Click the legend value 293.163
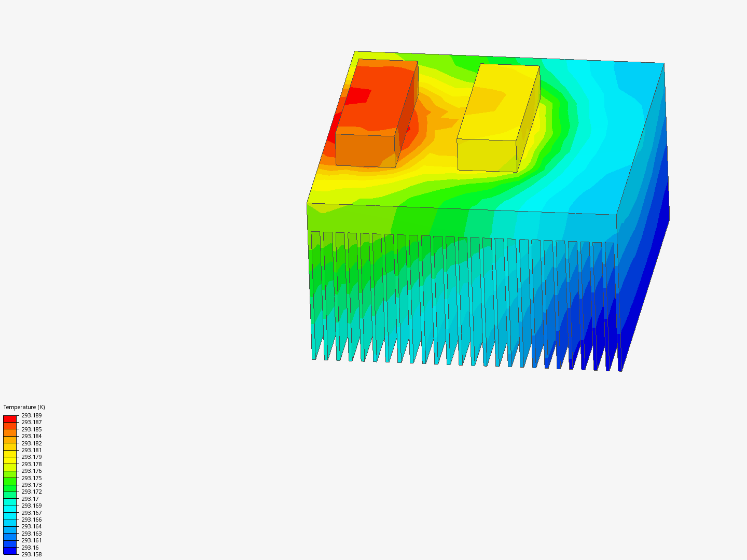 pos(32,534)
